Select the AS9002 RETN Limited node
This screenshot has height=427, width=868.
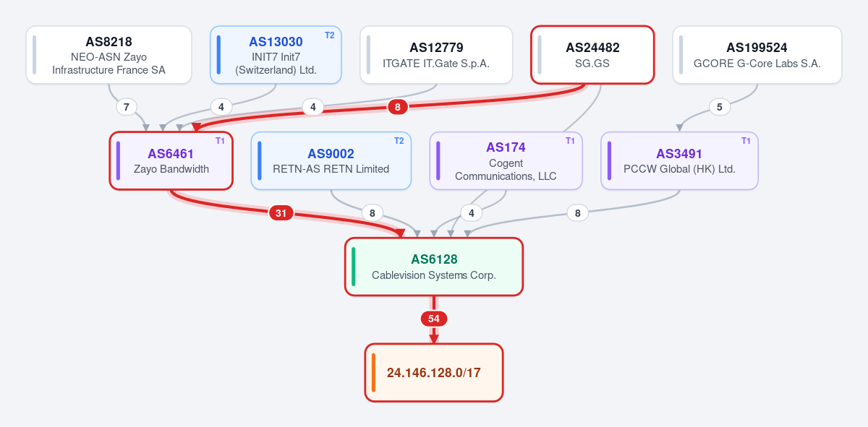331,160
